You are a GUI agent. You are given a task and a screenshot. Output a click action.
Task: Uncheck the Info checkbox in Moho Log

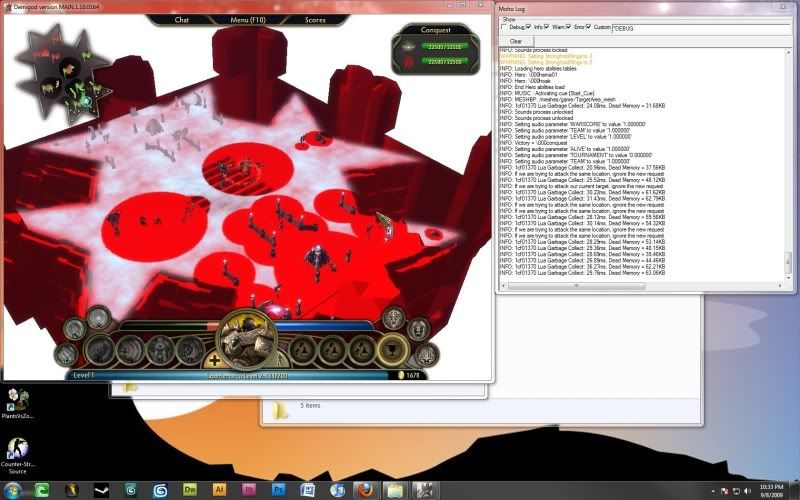(x=528, y=27)
